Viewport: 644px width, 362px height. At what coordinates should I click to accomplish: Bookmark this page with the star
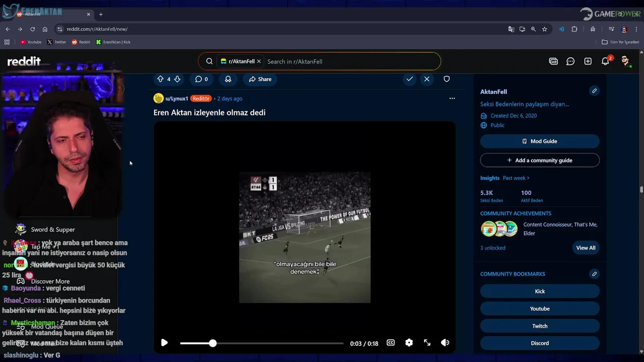(x=544, y=29)
